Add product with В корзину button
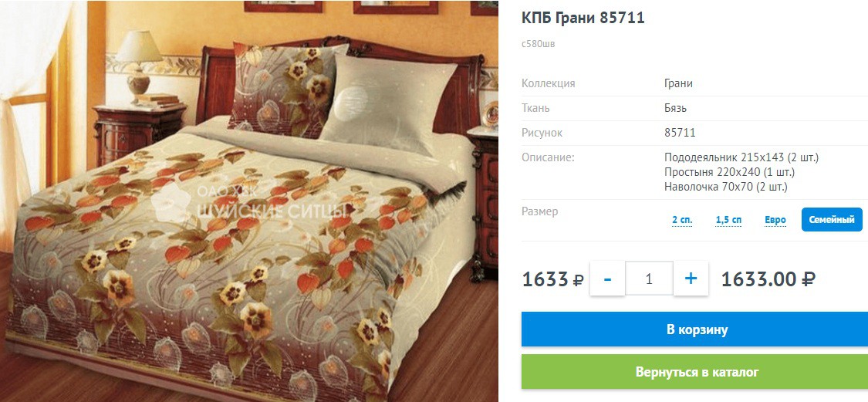 pos(694,329)
